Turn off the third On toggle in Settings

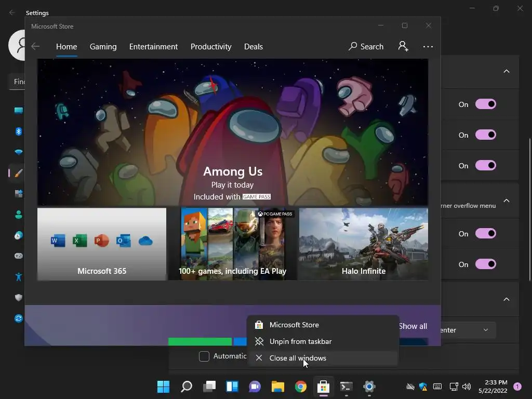coord(486,165)
